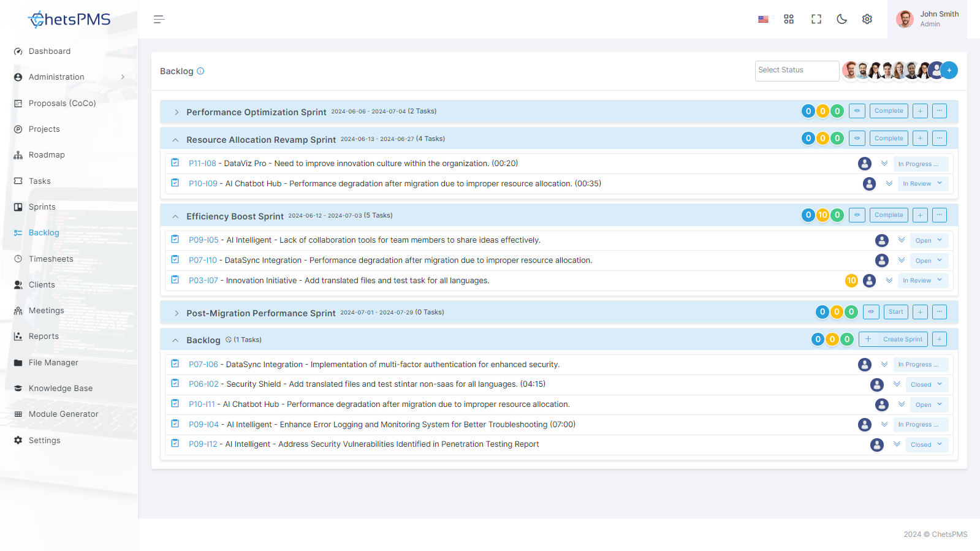980x551 pixels.
Task: Open priority chevron for P09-I12
Action: pos(897,444)
